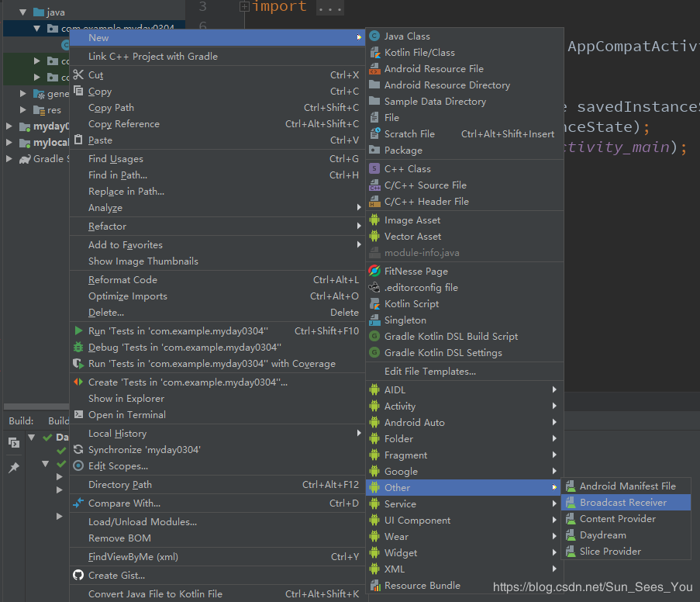This screenshot has height=602, width=700.
Task: Click the C/C++ Header File icon
Action: [374, 202]
